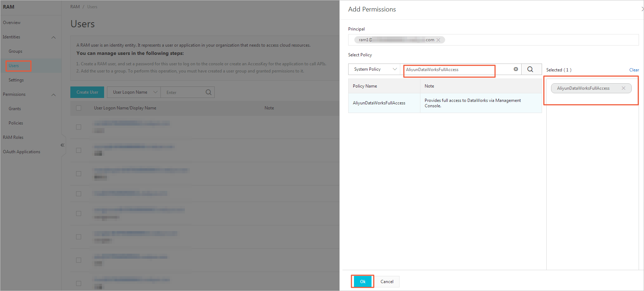
Task: Go to Groups page
Action: click(x=15, y=51)
